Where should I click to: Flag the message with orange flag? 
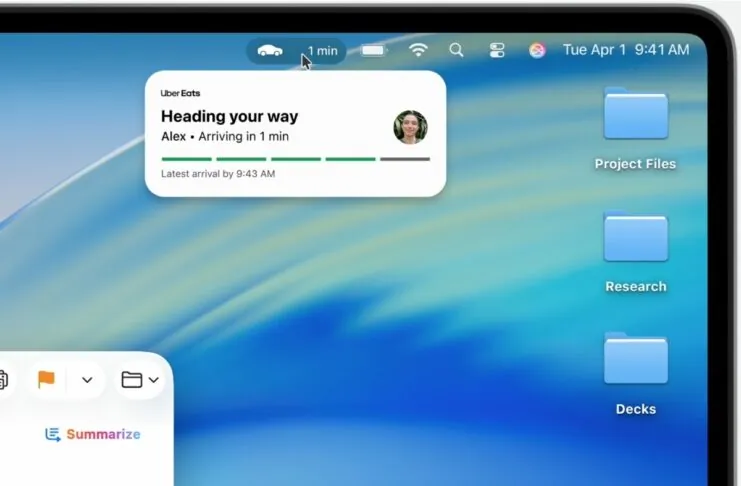[46, 379]
